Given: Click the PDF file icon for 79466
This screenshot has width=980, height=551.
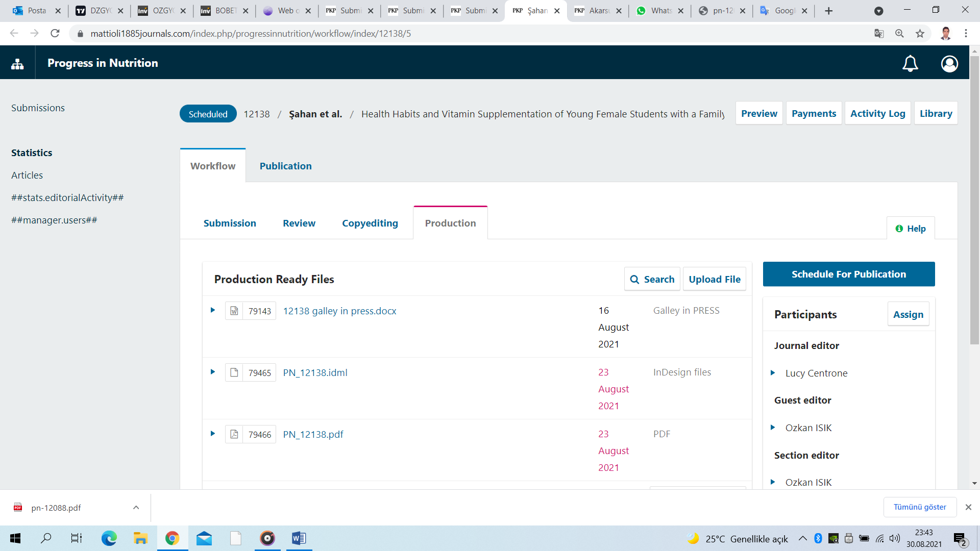Looking at the screenshot, I should [x=234, y=434].
